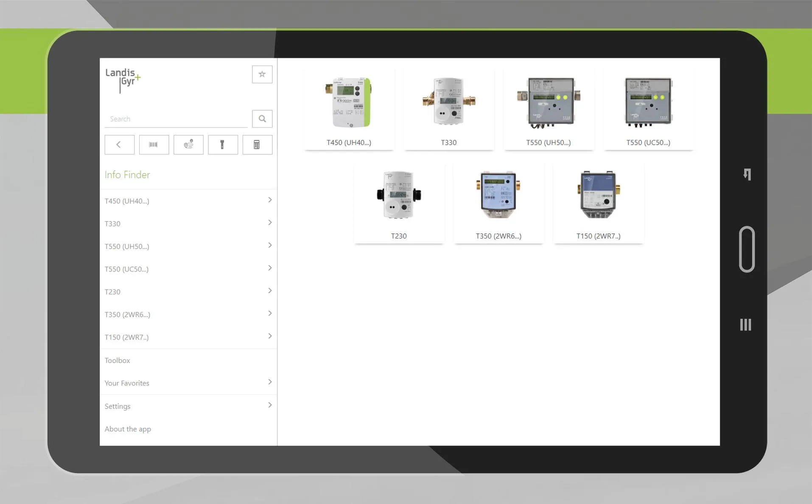Open the T150 (2WR7..) product card image
The height and width of the screenshot is (504, 812).
[598, 194]
